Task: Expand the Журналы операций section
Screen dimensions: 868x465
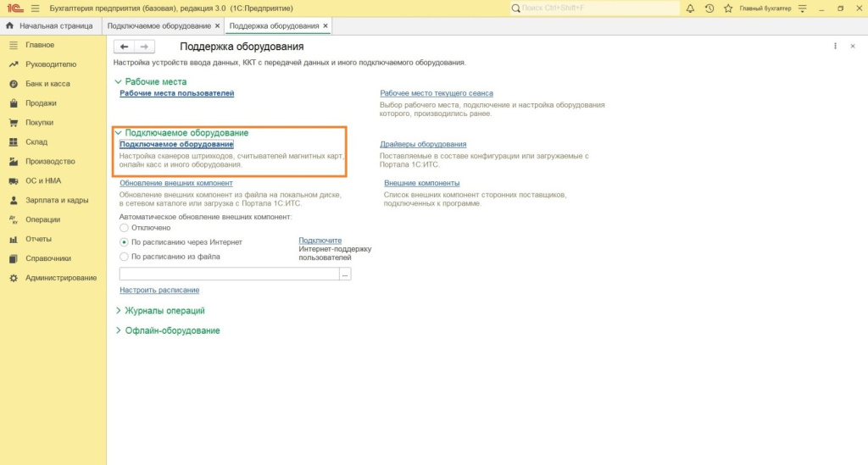Action: (118, 311)
